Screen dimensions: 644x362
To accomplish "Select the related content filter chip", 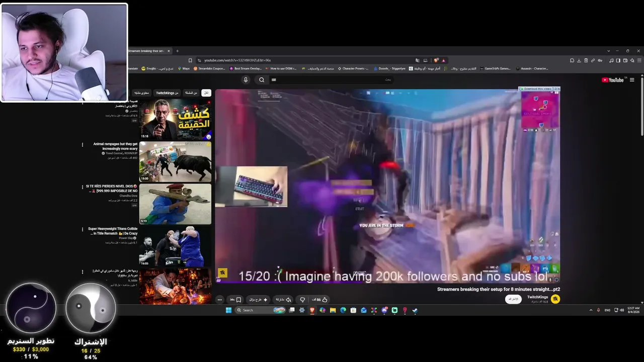I will [x=141, y=93].
